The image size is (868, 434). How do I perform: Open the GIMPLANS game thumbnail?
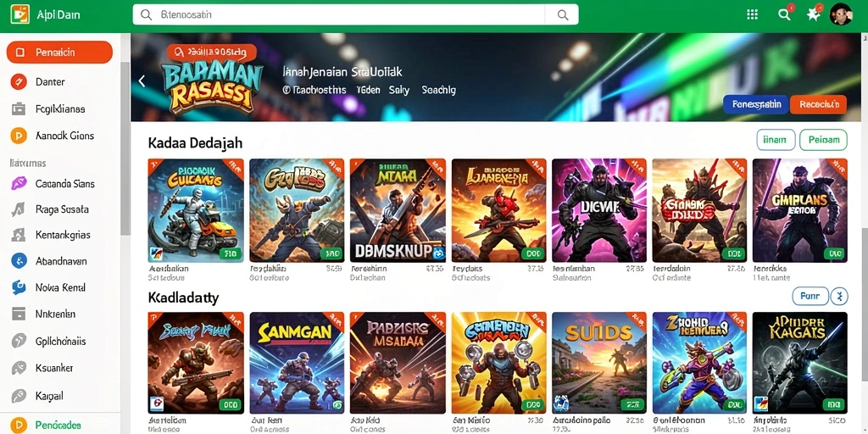pos(800,210)
